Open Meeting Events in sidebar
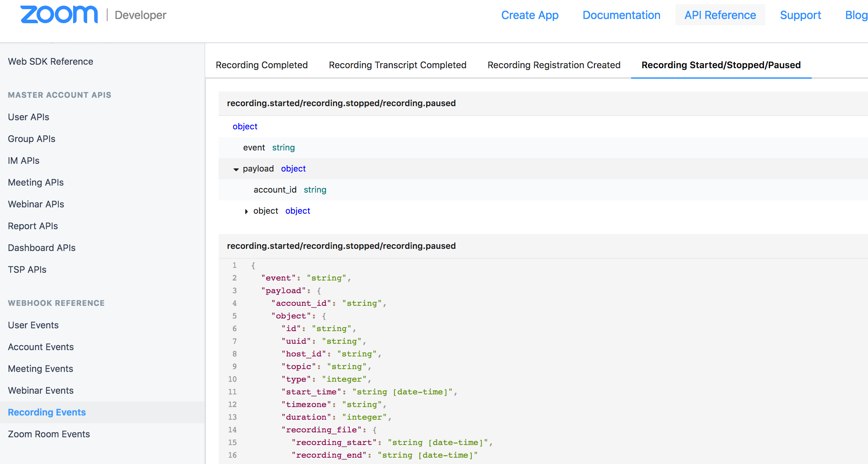The height and width of the screenshot is (464, 868). point(40,369)
